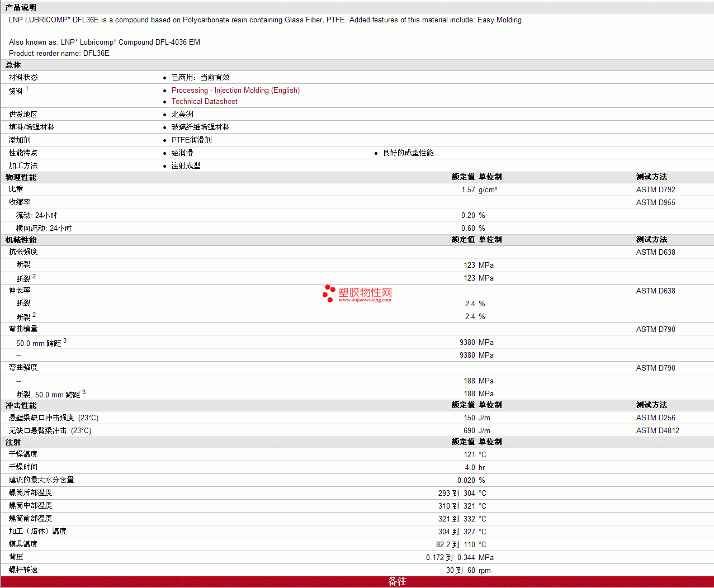Select the 干燥温度 row label

coord(23,454)
